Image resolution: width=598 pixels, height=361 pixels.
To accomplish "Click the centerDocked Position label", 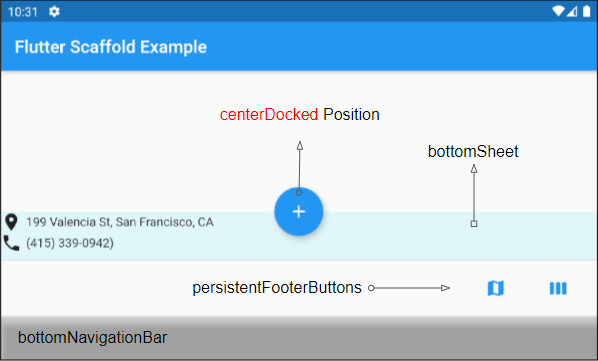I will (299, 114).
